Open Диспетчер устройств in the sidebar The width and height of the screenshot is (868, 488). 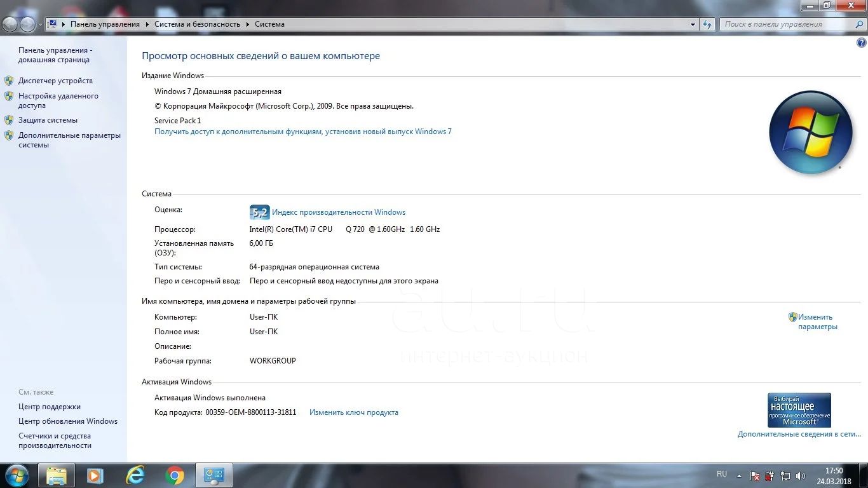pyautogui.click(x=55, y=81)
